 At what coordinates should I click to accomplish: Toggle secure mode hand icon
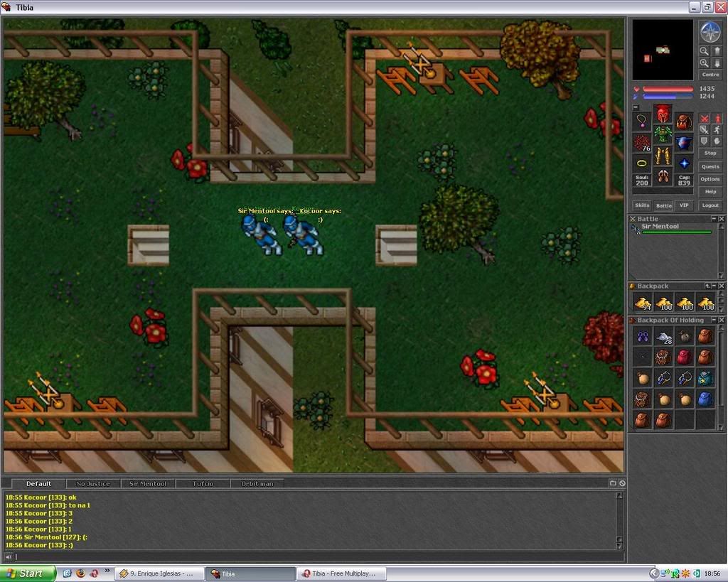[717, 141]
